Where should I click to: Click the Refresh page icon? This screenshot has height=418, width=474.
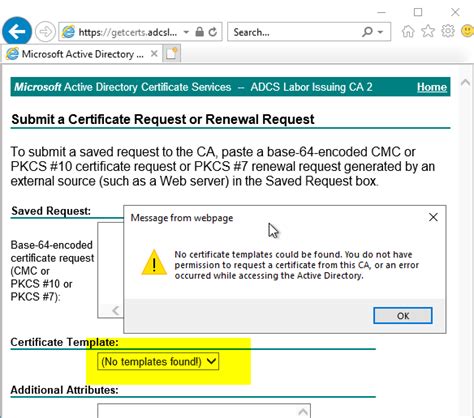(x=213, y=32)
